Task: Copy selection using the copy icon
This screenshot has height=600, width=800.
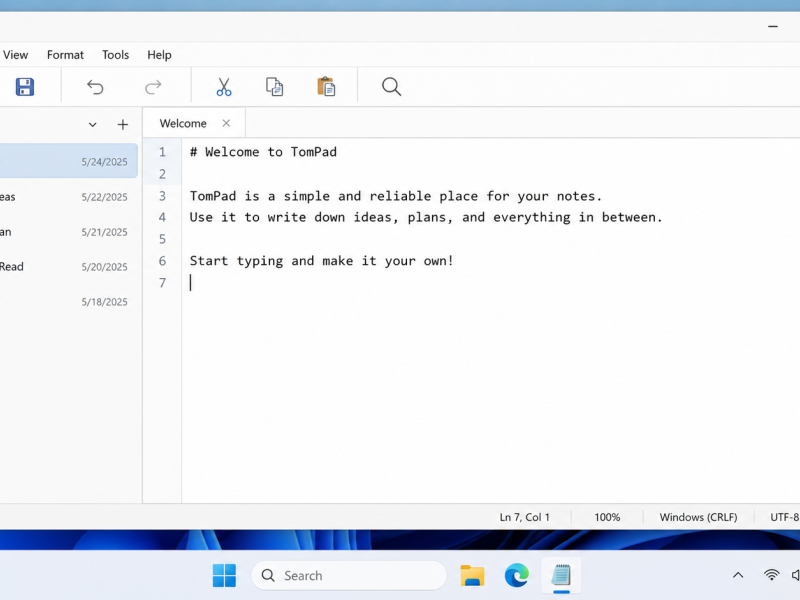Action: pyautogui.click(x=274, y=87)
